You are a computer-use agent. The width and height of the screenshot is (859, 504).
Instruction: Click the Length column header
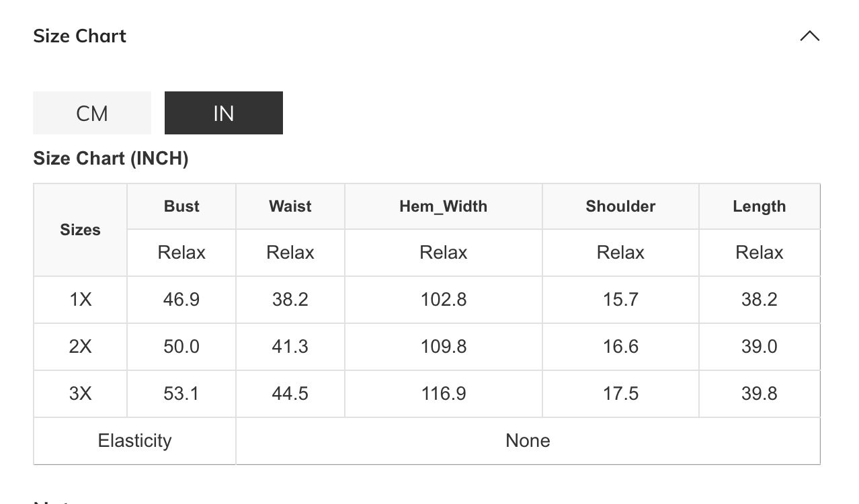pos(759,206)
